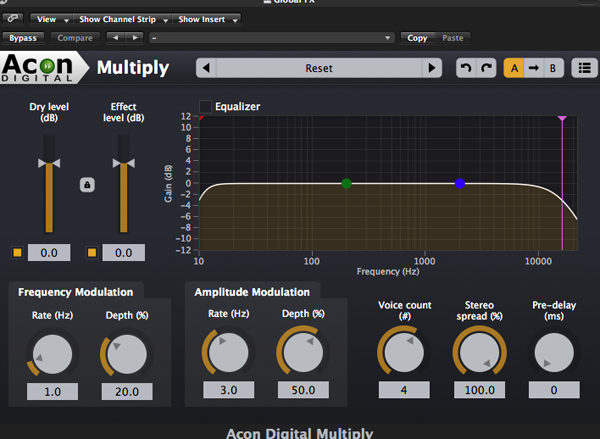Click the Effect level value field
This screenshot has height=439, width=600.
pyautogui.click(x=124, y=253)
